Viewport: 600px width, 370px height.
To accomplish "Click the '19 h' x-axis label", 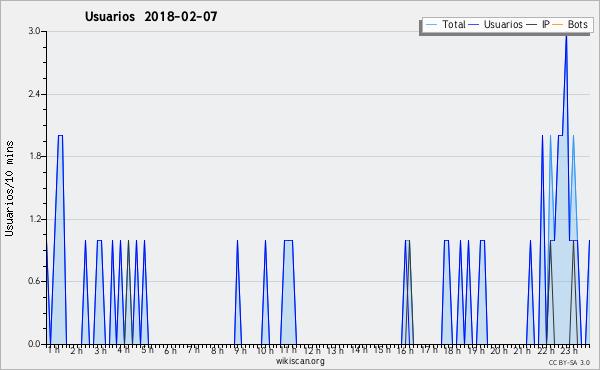I will coord(476,350).
